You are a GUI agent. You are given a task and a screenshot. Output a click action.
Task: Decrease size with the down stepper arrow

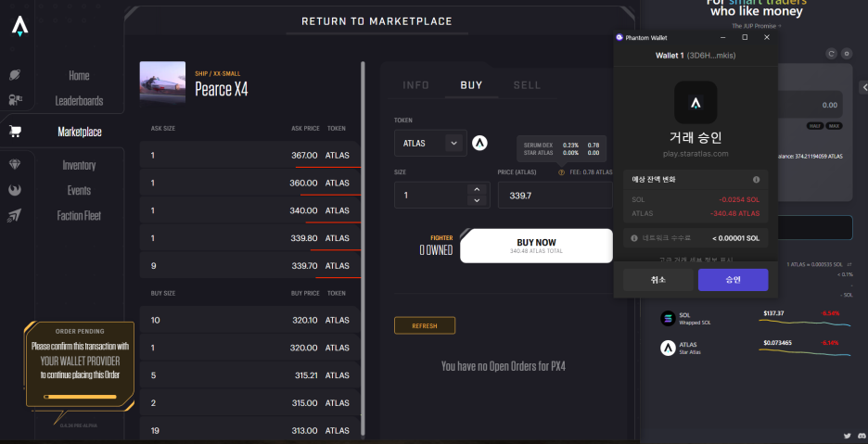tap(477, 200)
